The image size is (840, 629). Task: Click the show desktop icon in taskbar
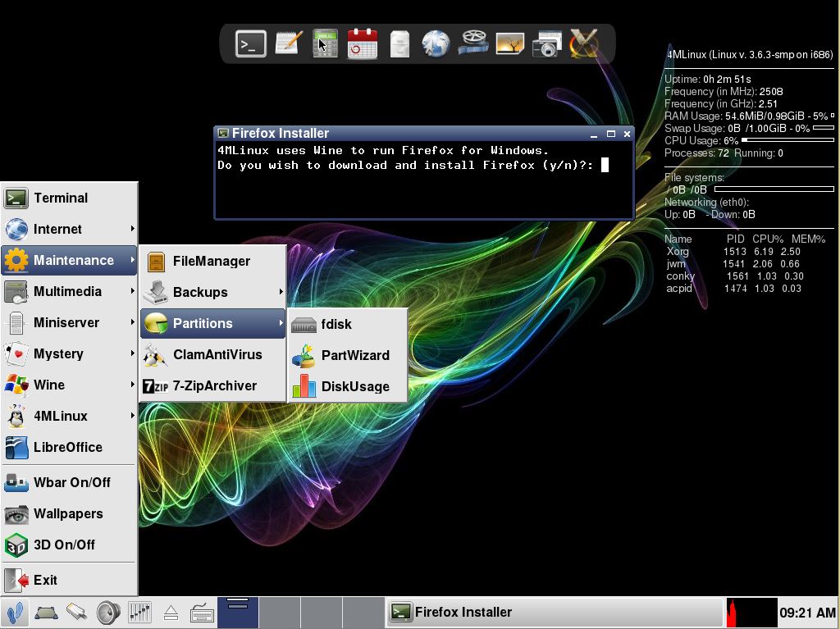(x=46, y=613)
